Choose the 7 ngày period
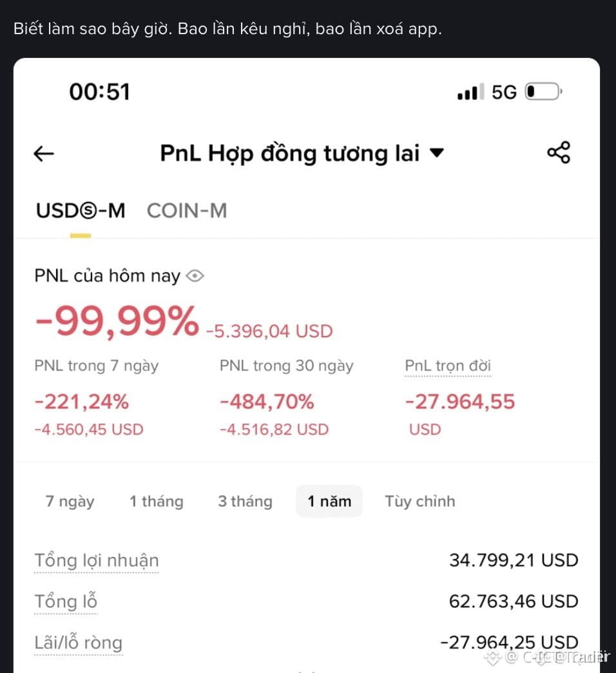 pos(70,502)
